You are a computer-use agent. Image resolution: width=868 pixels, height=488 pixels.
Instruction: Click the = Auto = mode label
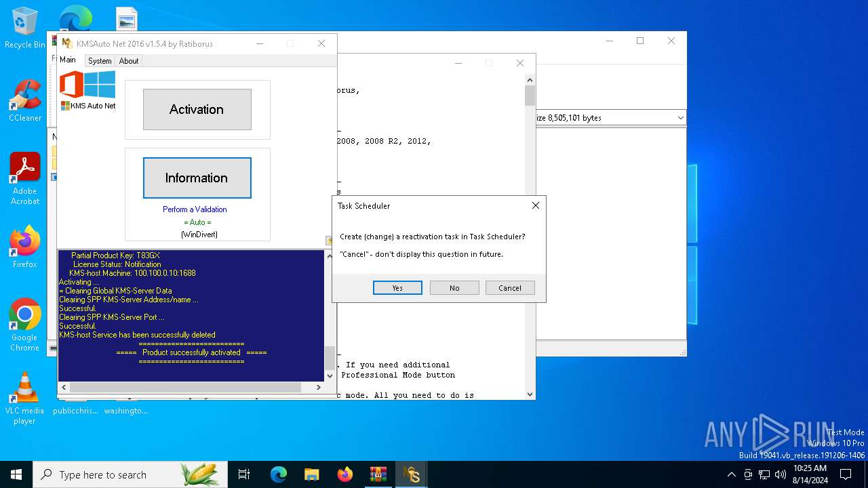pyautogui.click(x=197, y=222)
